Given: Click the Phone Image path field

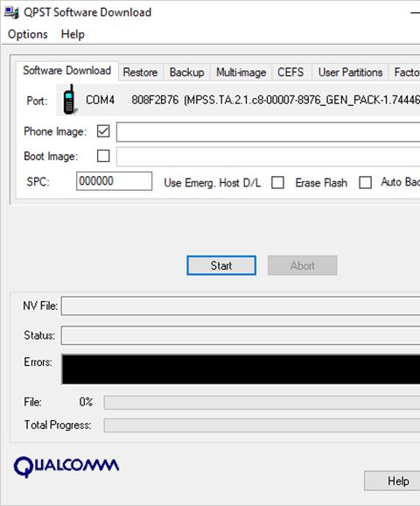Looking at the screenshot, I should pyautogui.click(x=268, y=131).
